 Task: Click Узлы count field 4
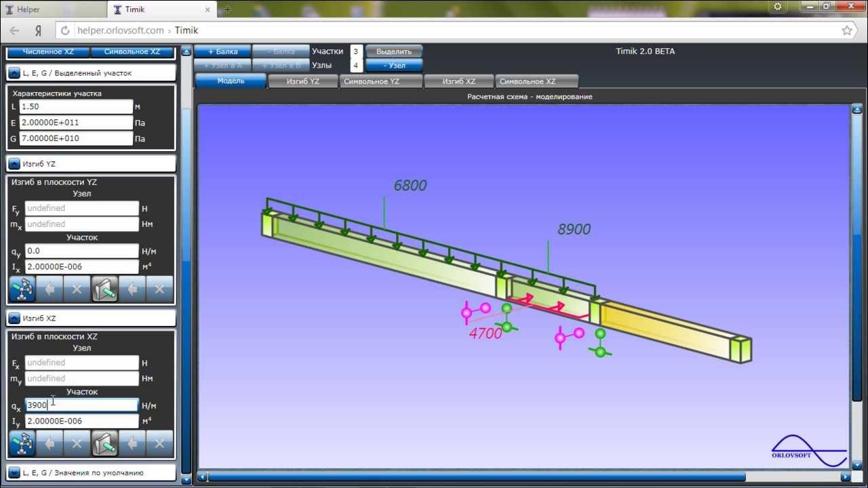[356, 66]
